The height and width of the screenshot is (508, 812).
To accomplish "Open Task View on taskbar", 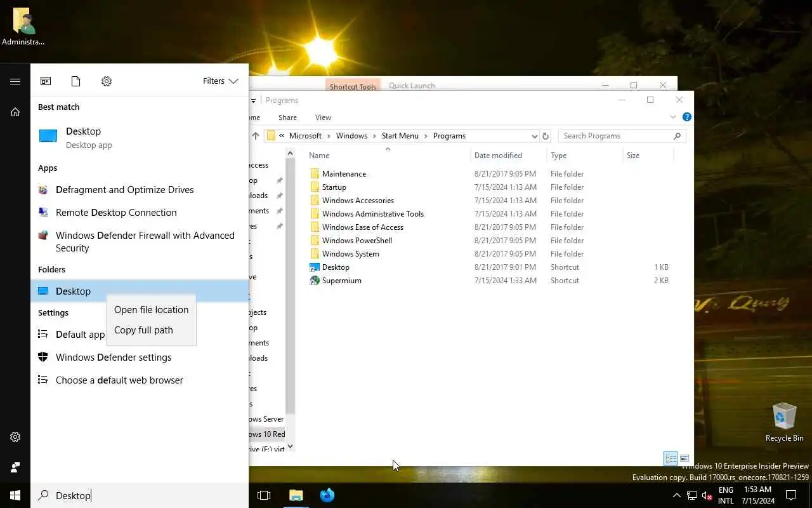I will tap(264, 495).
